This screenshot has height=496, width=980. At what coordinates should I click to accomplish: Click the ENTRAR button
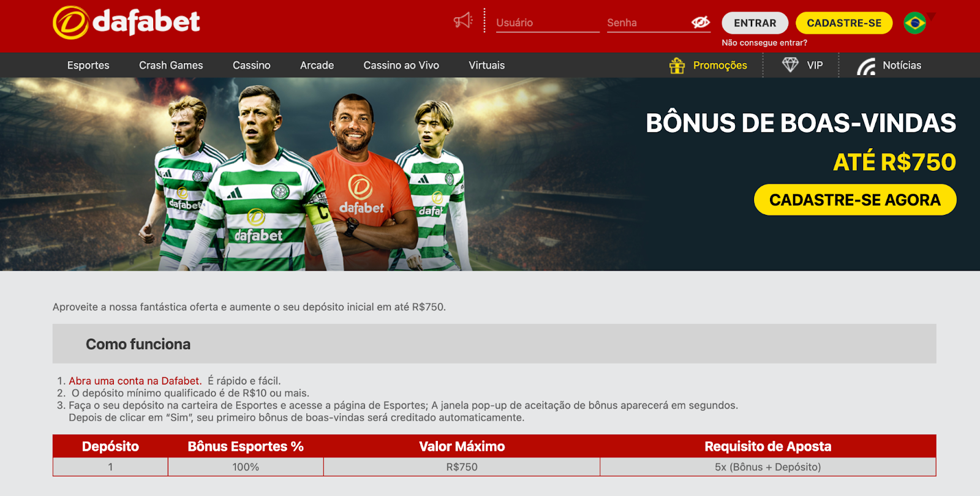(x=755, y=23)
